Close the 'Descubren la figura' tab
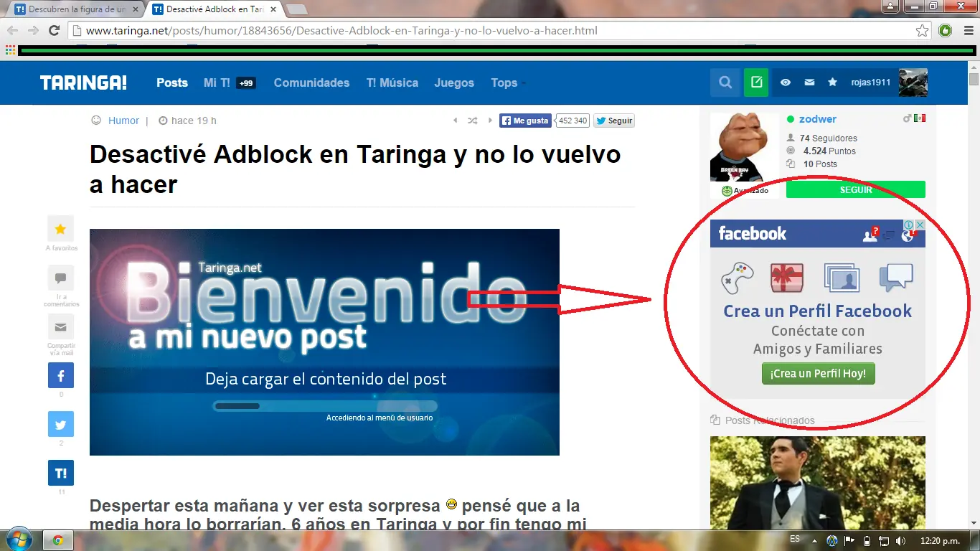Image resolution: width=980 pixels, height=551 pixels. (x=137, y=9)
